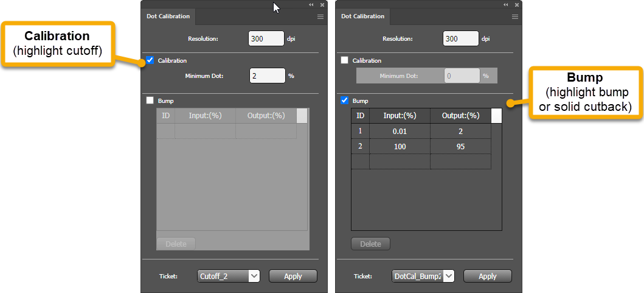Screen dimensions: 644x293
Task: Select the Output cell containing 95
Action: (x=460, y=147)
